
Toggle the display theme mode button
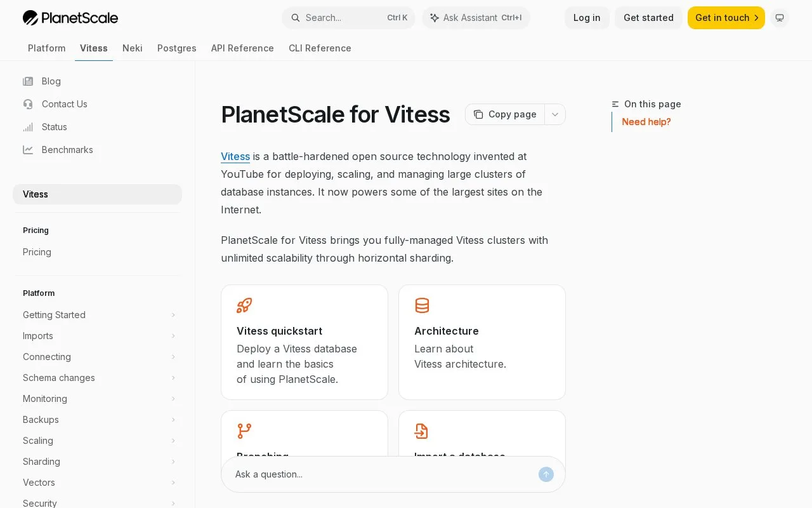tap(780, 18)
